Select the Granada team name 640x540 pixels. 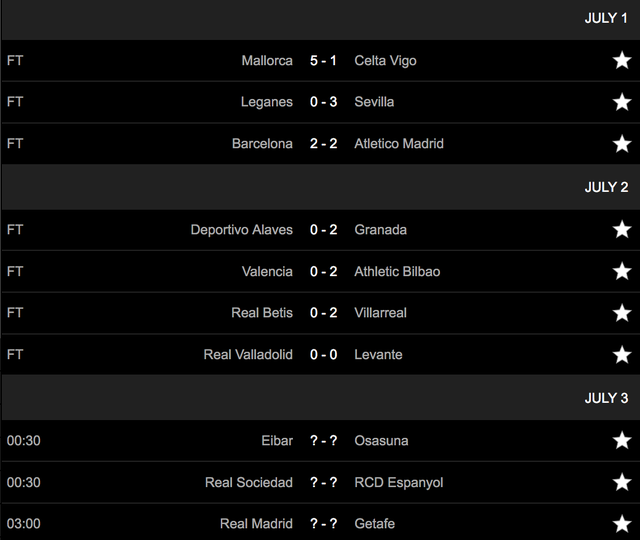380,230
